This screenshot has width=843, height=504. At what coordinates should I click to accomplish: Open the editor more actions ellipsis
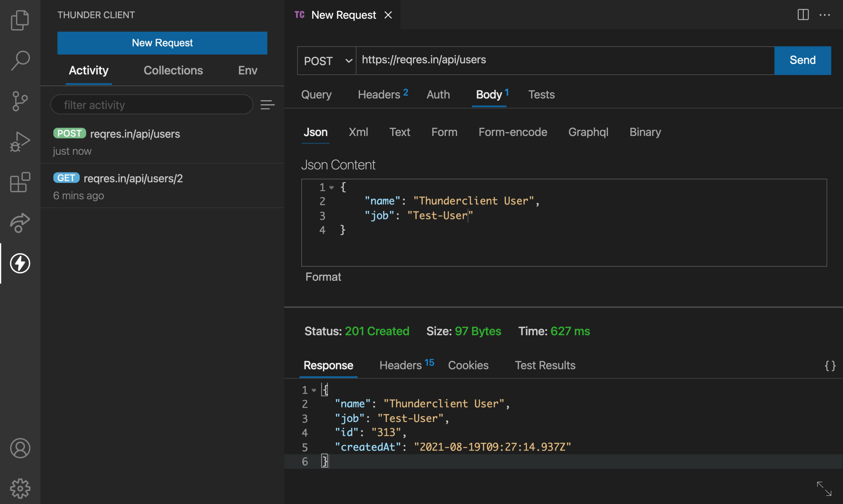(825, 14)
